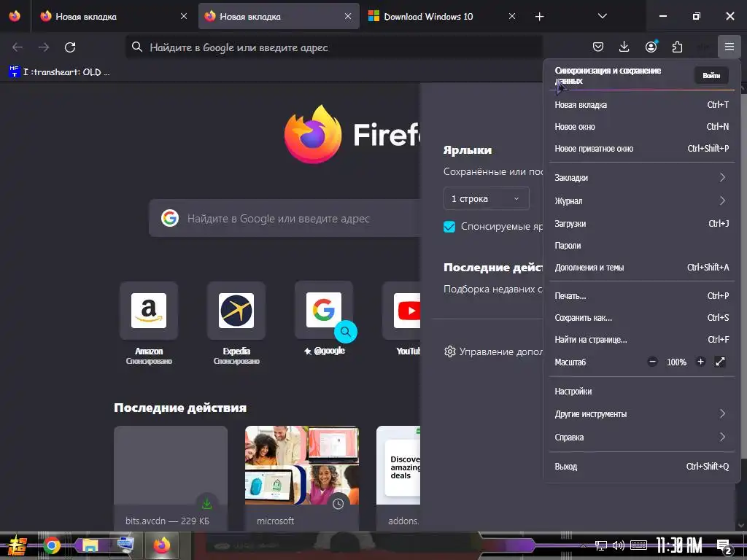Click the taskbar clock 11:38 AM

click(x=679, y=545)
